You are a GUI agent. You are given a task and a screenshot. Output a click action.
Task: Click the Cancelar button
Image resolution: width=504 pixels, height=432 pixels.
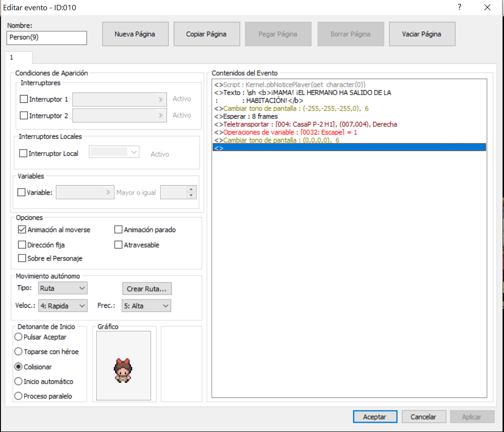point(423,417)
